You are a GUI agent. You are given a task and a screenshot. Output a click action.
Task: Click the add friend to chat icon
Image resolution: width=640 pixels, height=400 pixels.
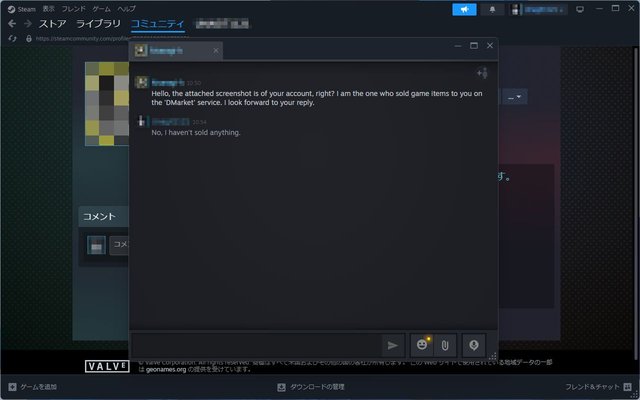[482, 73]
